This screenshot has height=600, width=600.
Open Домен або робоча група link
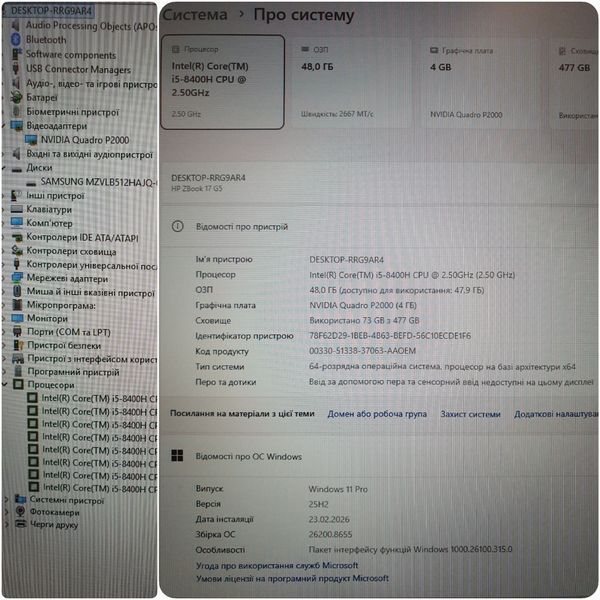377,414
